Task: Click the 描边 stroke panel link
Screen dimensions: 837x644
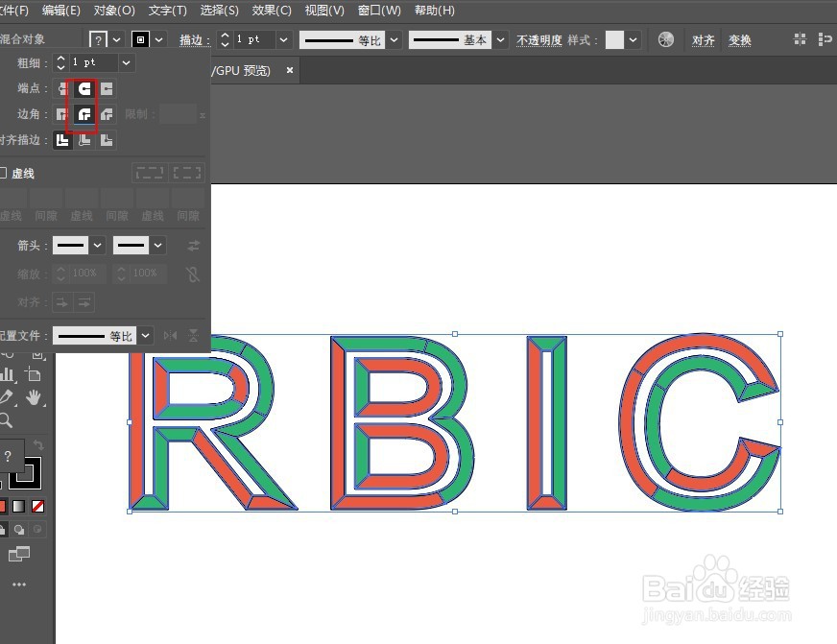Action: coord(191,40)
